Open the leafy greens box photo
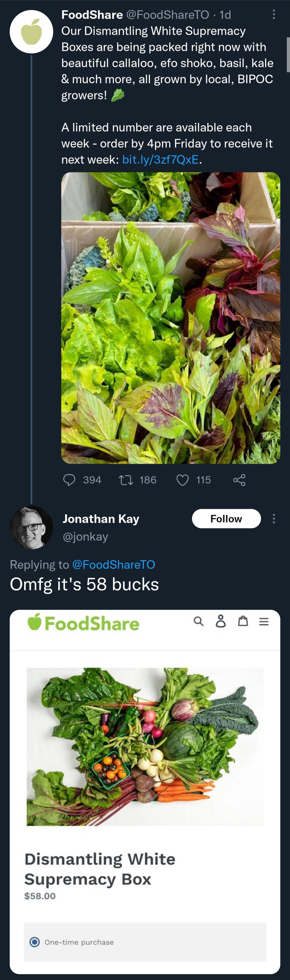This screenshot has height=980, width=290. pos(171,318)
